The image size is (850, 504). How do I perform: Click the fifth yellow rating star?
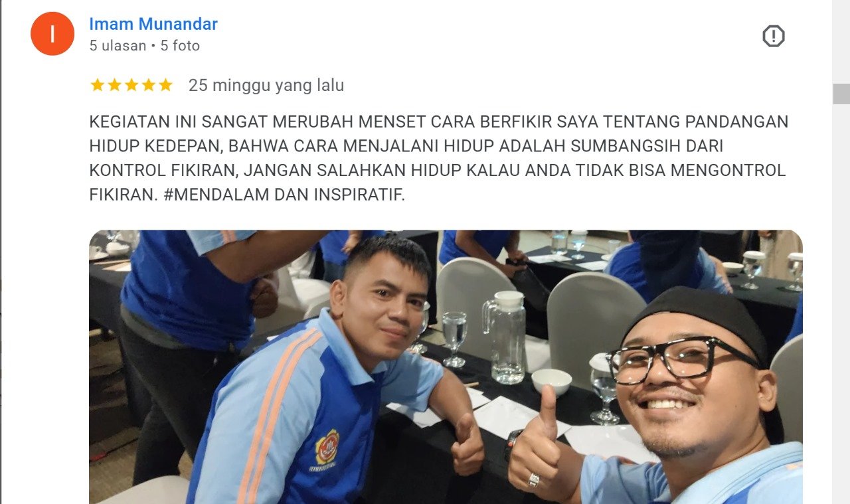[165, 85]
